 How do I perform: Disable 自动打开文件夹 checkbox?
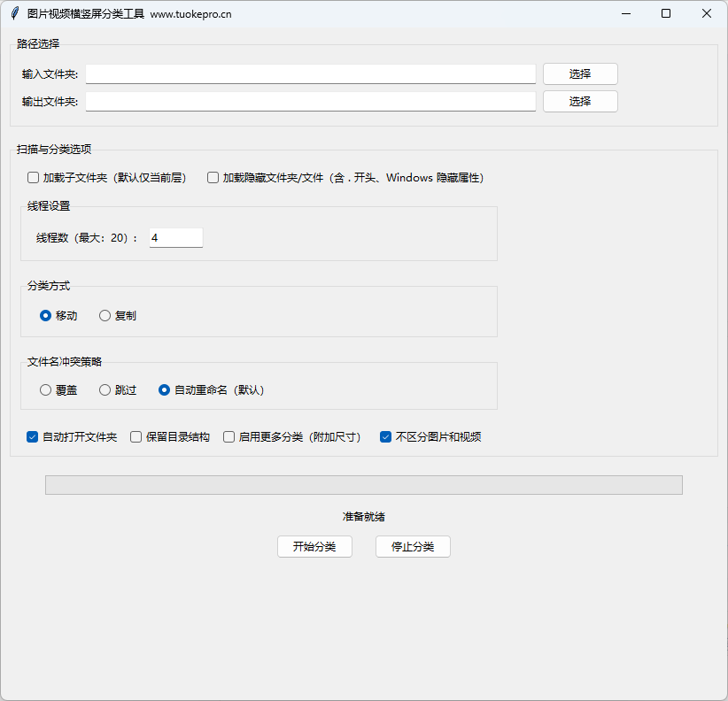tap(33, 437)
